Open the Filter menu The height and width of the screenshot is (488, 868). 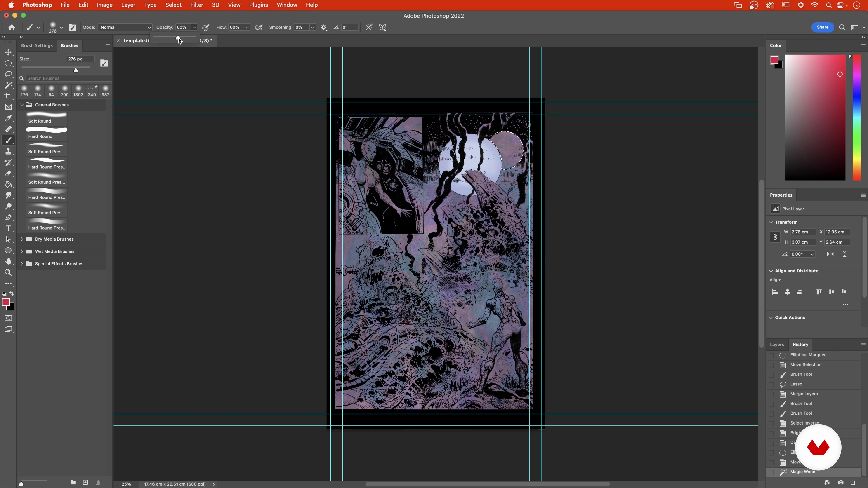(x=196, y=5)
